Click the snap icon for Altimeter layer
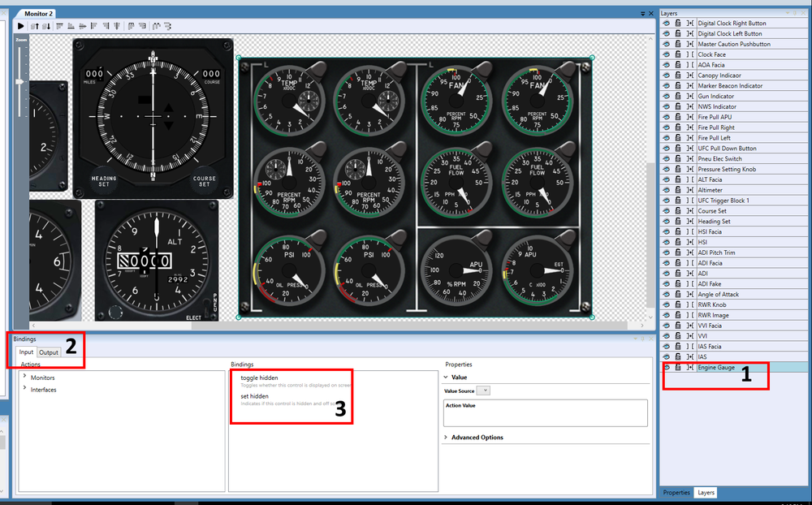The width and height of the screenshot is (812, 505). click(x=689, y=190)
